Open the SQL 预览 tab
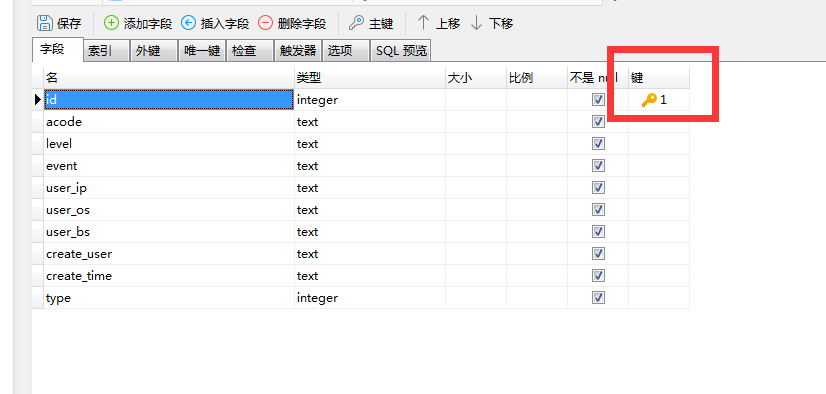826x394 pixels. pos(401,51)
